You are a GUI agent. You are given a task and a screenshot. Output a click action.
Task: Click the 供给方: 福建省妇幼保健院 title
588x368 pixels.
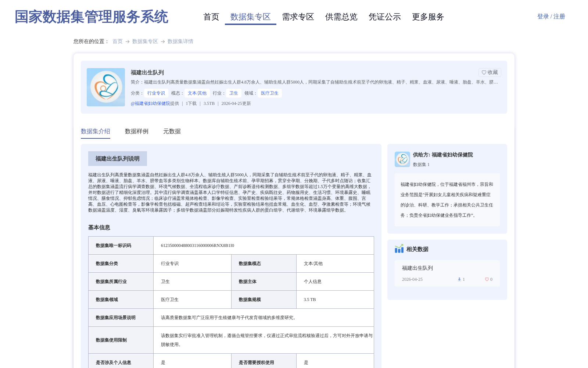pos(443,155)
